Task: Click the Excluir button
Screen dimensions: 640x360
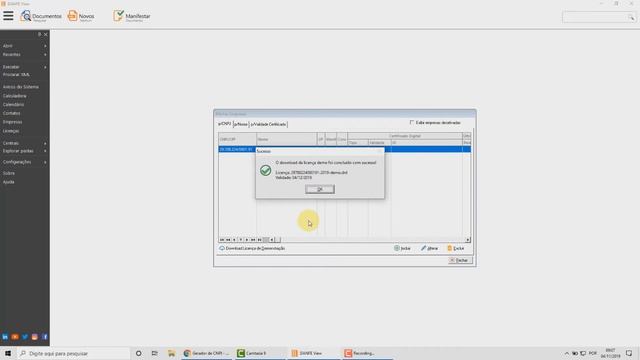Action: tap(456, 248)
